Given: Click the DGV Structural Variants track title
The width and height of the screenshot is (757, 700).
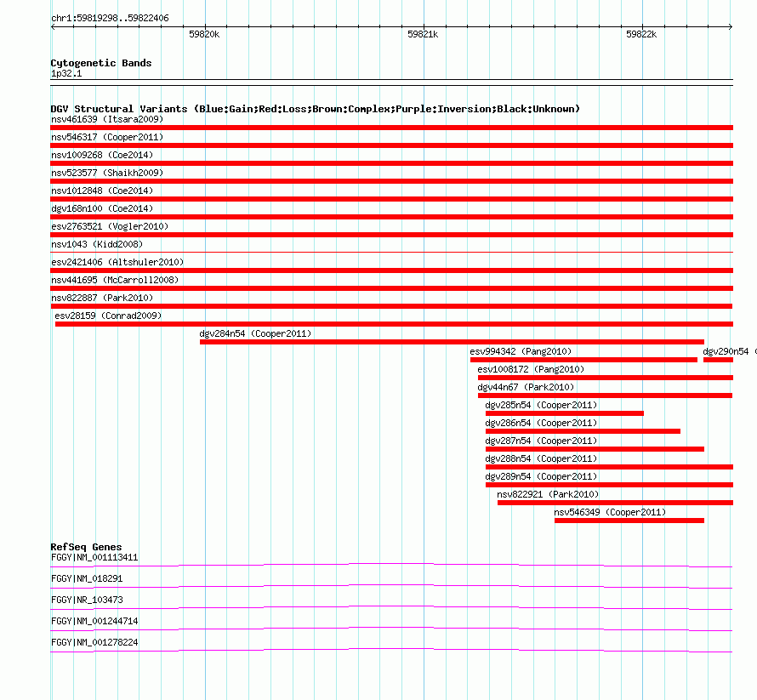Looking at the screenshot, I should point(316,109).
